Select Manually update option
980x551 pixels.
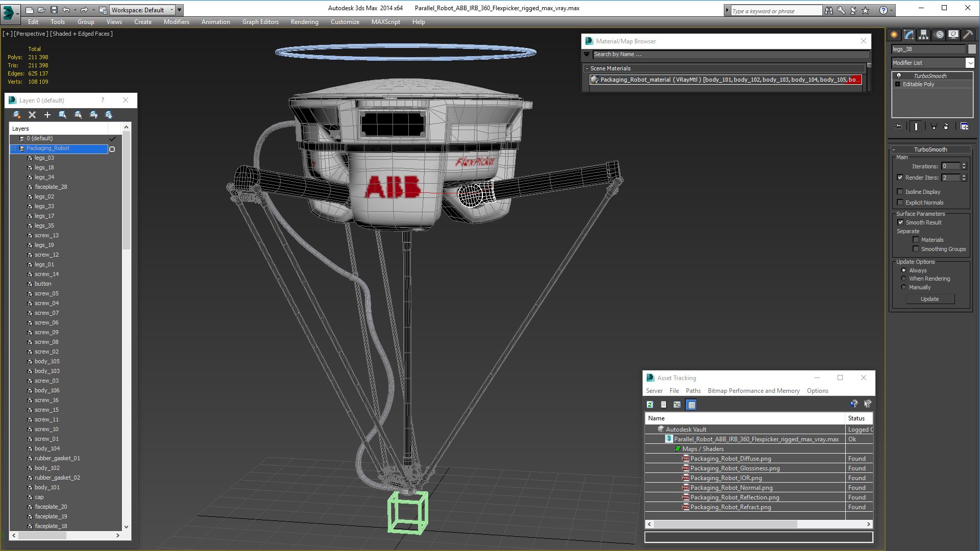(x=903, y=287)
